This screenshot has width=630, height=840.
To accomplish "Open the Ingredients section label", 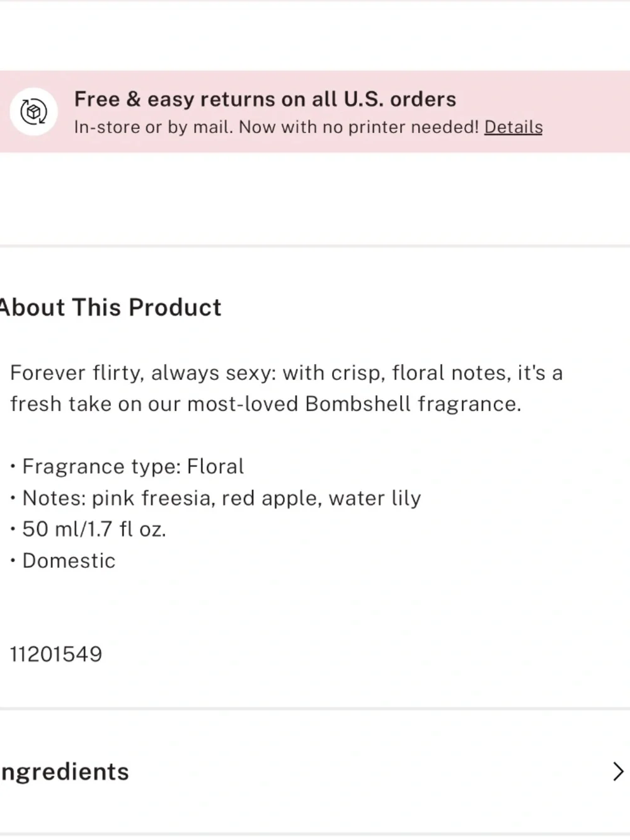I will [x=64, y=772].
